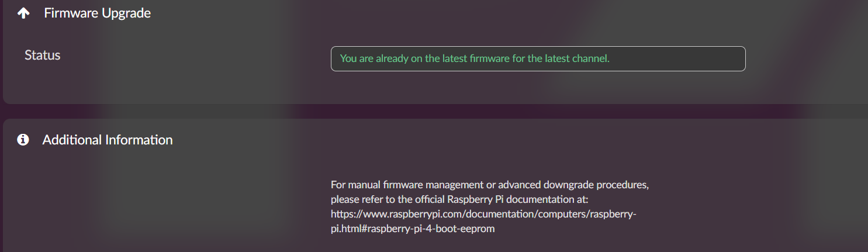Click the green firmware status message box

point(538,58)
